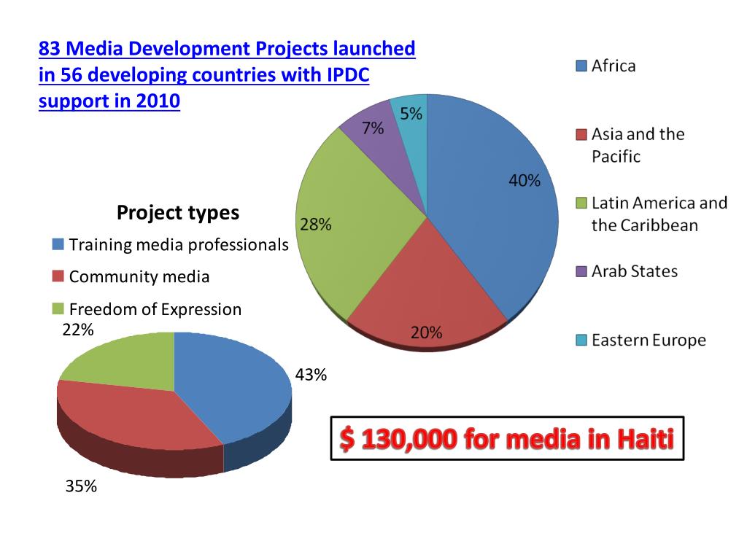Click the Latin America legend green swatch
This screenshot has width=747, height=560.
click(581, 203)
